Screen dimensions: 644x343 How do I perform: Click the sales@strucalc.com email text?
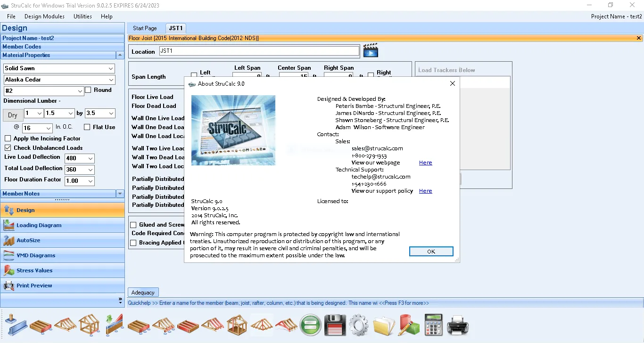(x=377, y=148)
